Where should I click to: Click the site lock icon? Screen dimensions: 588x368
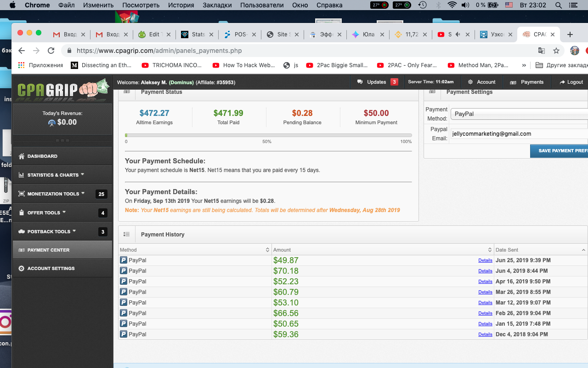pyautogui.click(x=69, y=51)
